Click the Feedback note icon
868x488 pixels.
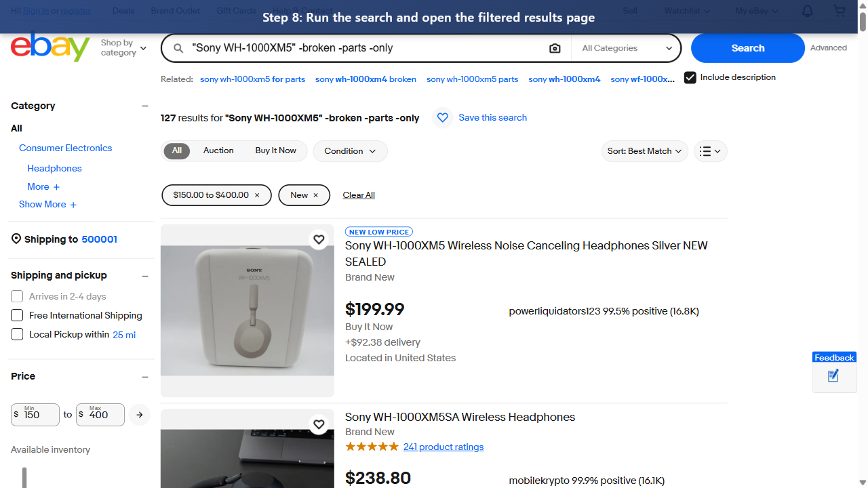[x=833, y=375]
